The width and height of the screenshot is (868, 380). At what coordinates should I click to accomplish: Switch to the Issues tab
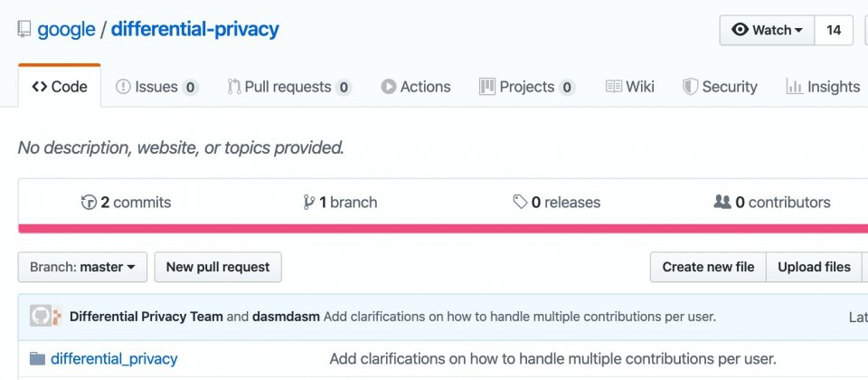(x=157, y=87)
